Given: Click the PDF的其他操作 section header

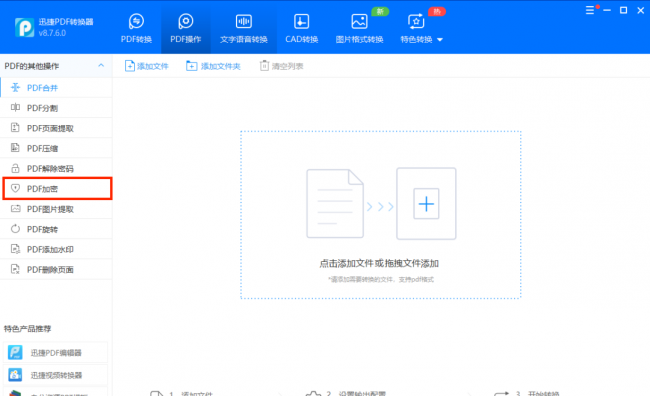Looking at the screenshot, I should (56, 66).
